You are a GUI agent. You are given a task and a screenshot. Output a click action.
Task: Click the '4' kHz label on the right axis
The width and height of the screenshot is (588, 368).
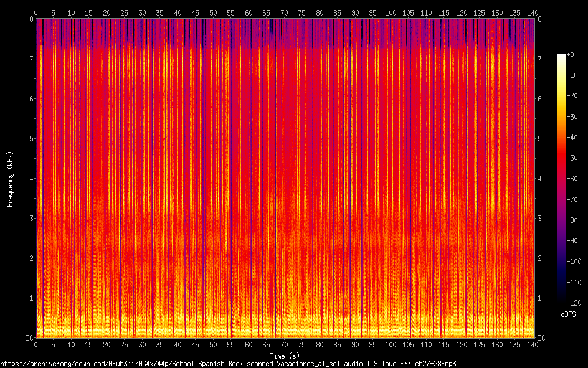click(539, 179)
